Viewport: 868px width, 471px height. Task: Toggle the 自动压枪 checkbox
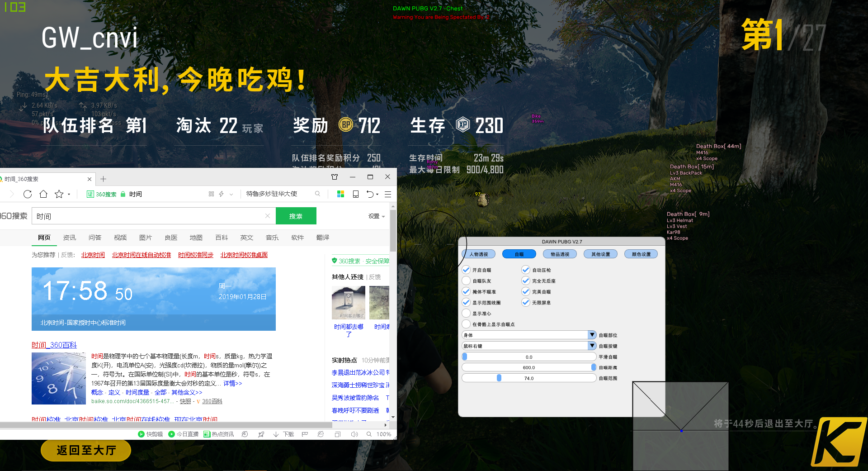pos(526,270)
